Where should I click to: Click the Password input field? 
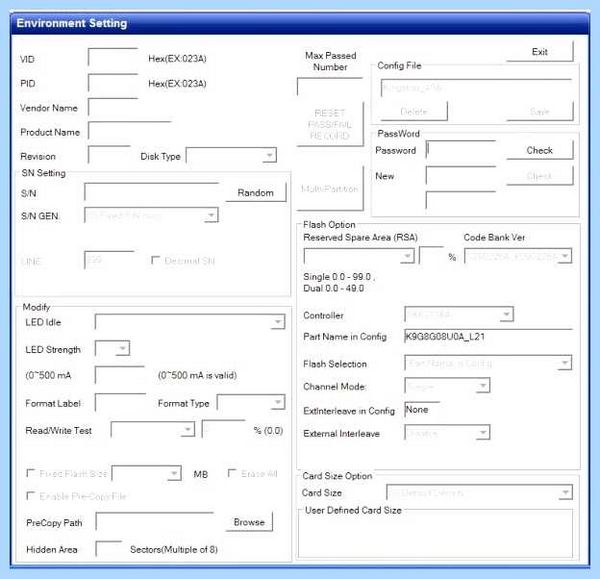(461, 150)
